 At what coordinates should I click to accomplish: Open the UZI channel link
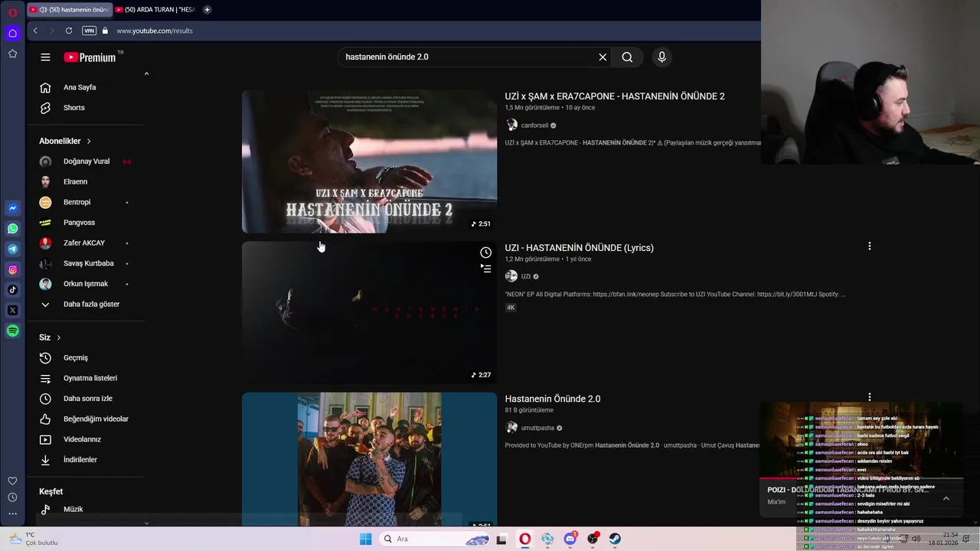[x=526, y=276]
